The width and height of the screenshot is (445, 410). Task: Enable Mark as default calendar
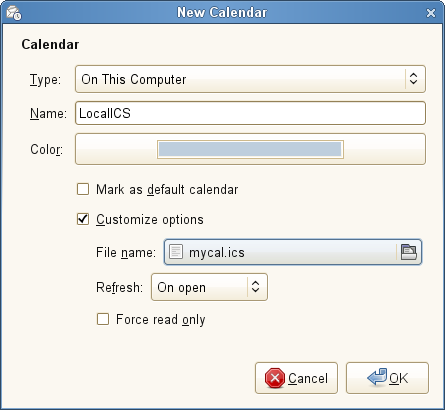coord(83,189)
